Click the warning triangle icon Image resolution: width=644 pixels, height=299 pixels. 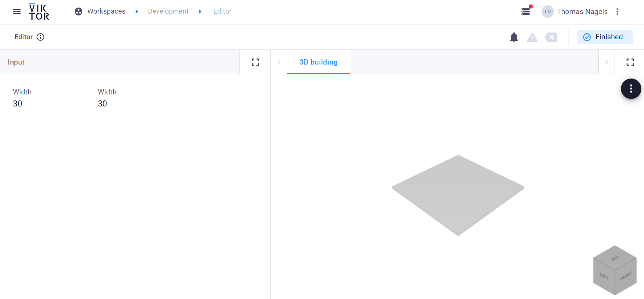(x=532, y=37)
